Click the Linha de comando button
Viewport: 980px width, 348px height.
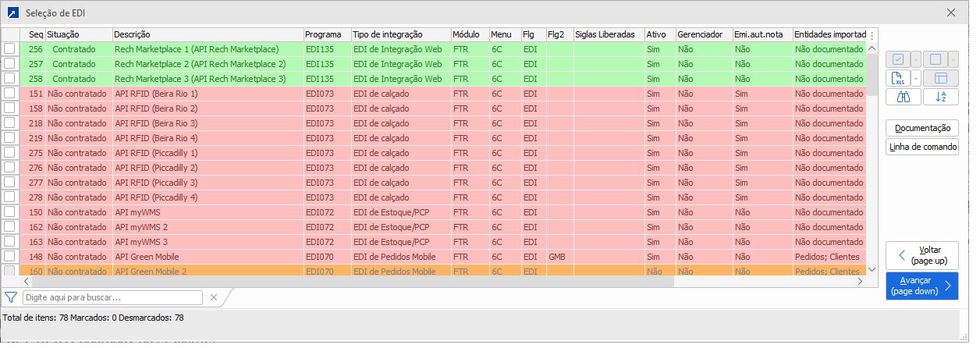[922, 147]
